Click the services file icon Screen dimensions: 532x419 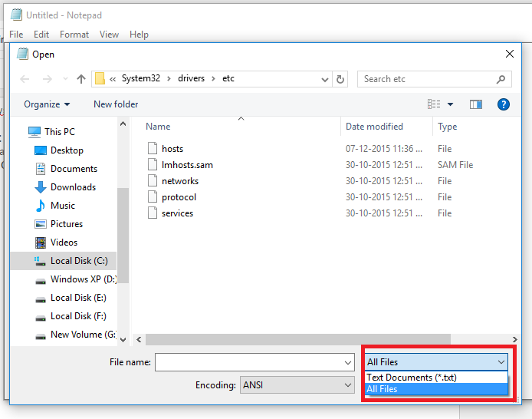tap(153, 213)
